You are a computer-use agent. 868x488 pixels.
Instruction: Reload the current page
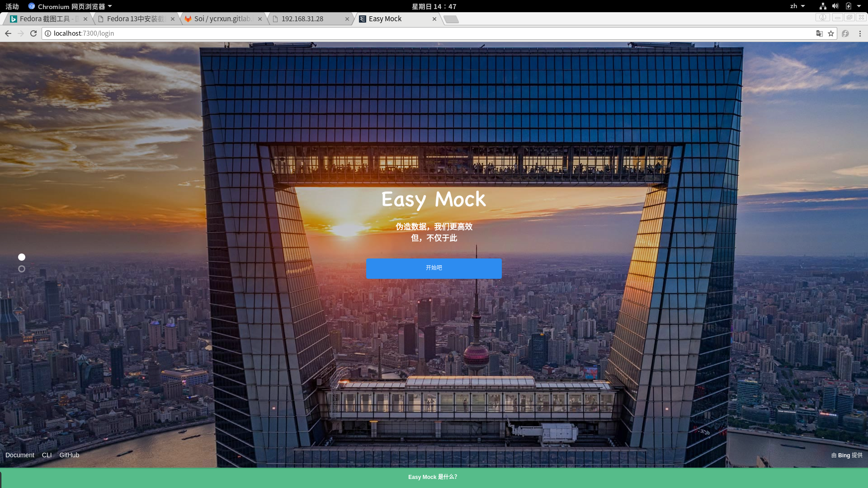pyautogui.click(x=33, y=33)
